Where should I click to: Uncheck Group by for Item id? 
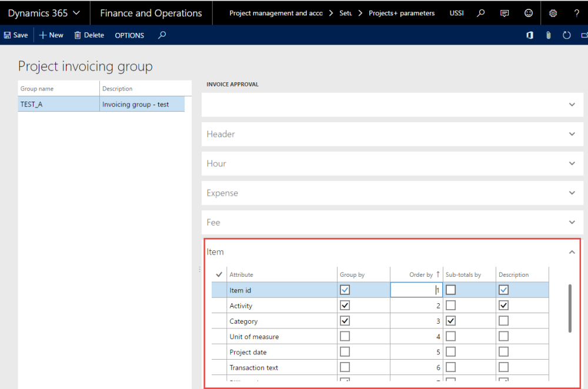(x=345, y=290)
